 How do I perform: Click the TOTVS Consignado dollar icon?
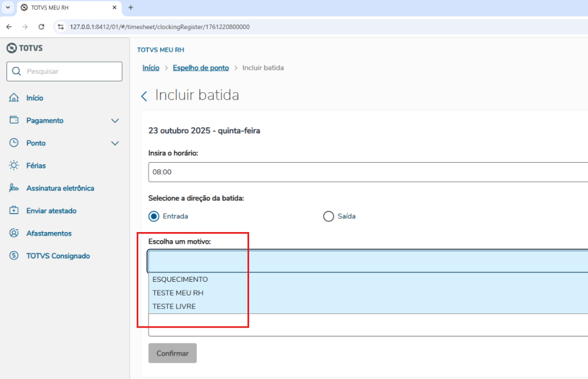tap(14, 255)
